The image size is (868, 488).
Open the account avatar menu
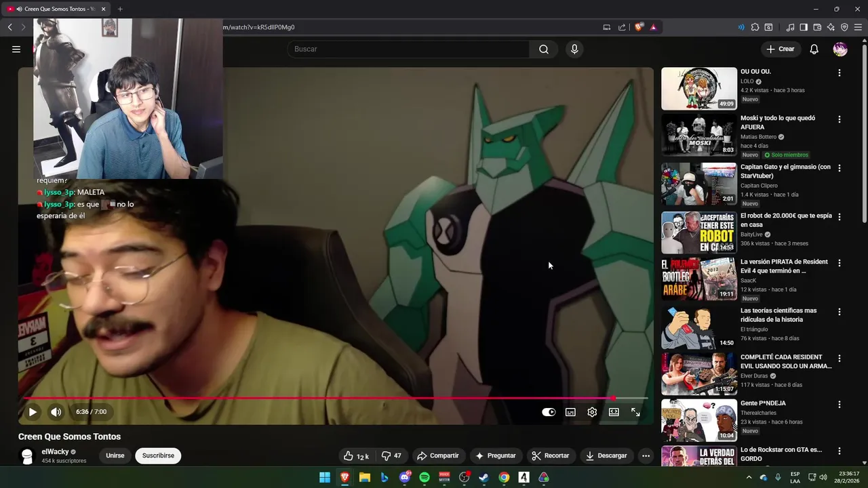coord(840,49)
